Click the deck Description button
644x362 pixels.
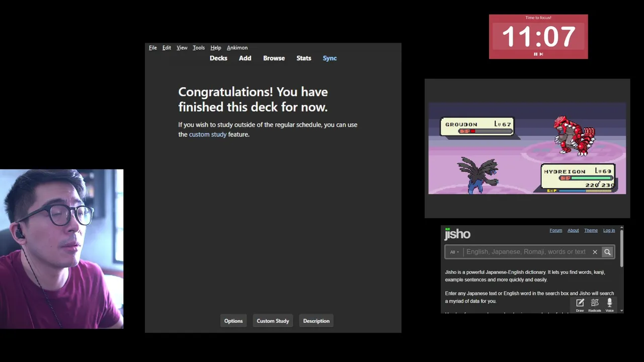(x=316, y=321)
